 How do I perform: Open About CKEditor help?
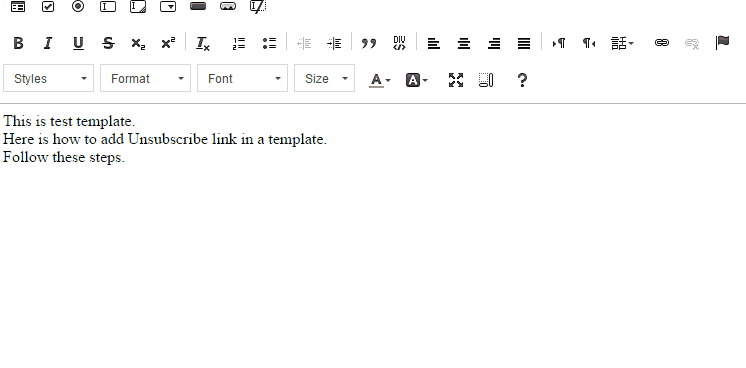522,80
